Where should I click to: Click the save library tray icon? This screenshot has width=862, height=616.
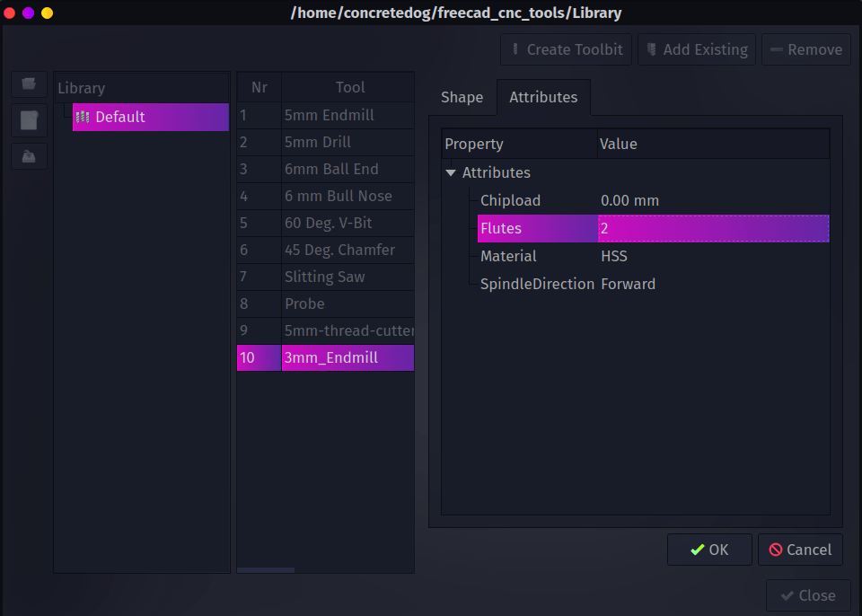tap(29, 155)
